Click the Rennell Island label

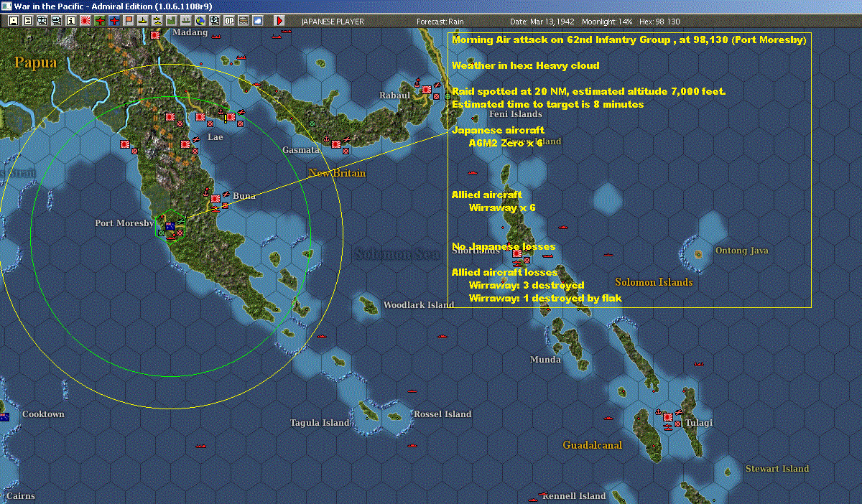(x=574, y=496)
